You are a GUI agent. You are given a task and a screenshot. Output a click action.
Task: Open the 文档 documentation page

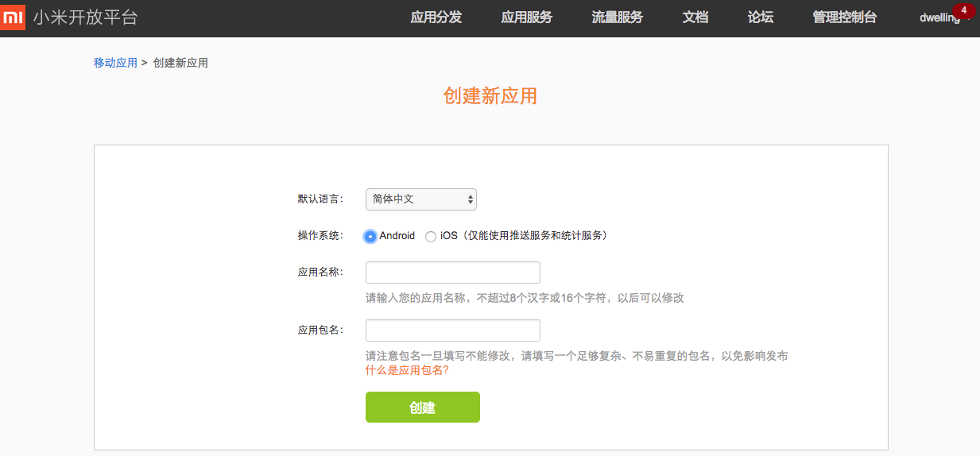pos(695,17)
